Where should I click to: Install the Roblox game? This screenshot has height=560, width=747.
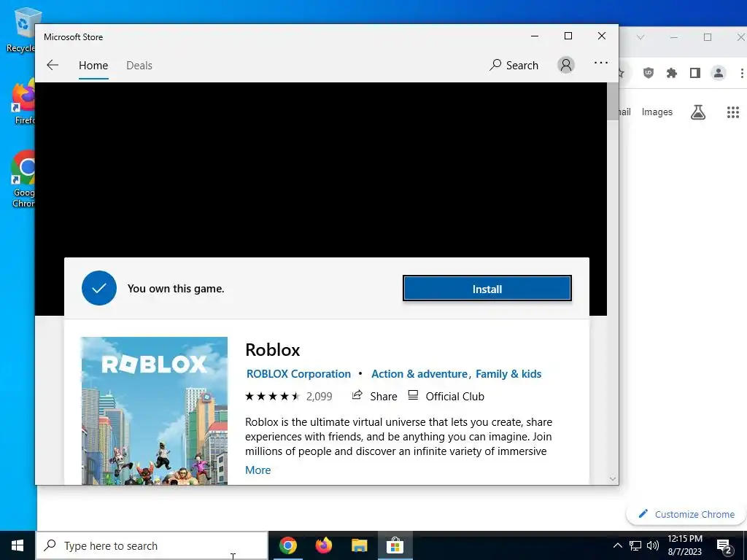pos(487,289)
